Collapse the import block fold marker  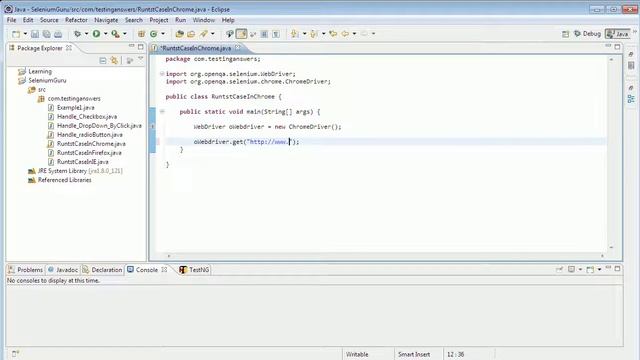click(x=162, y=74)
